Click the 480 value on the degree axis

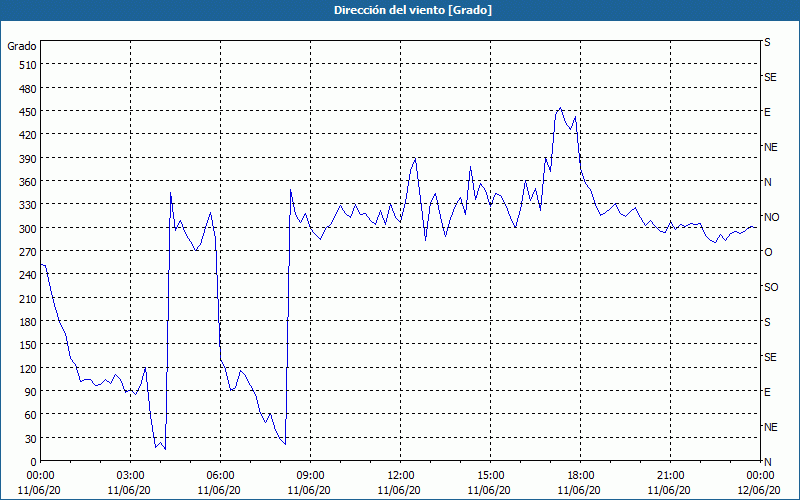coord(28,89)
